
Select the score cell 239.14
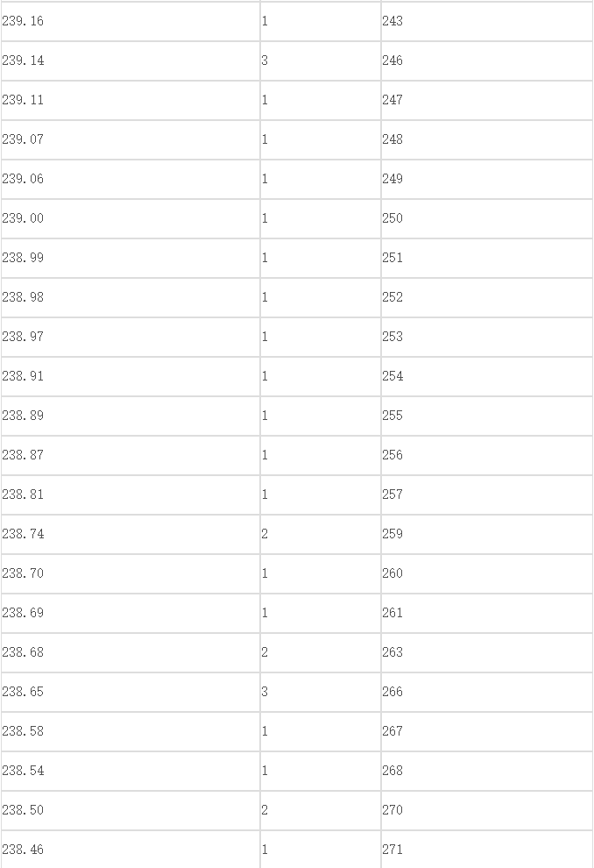(x=131, y=60)
